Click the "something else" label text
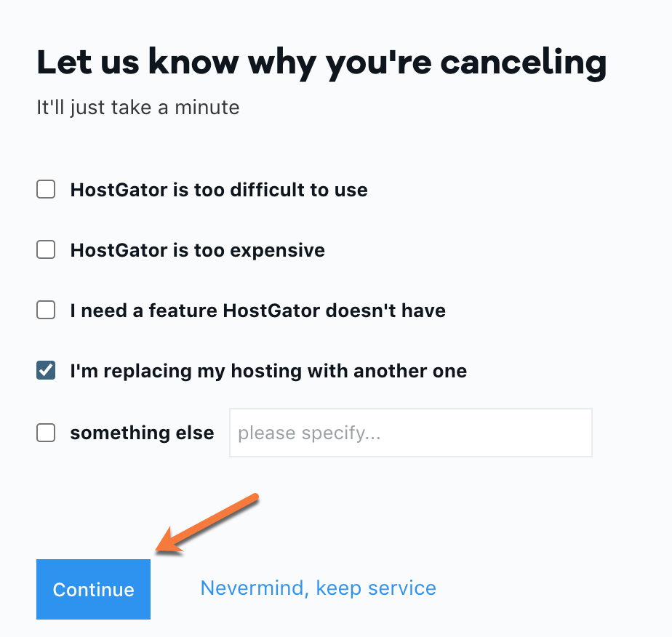Image resolution: width=672 pixels, height=637 pixels. [142, 433]
